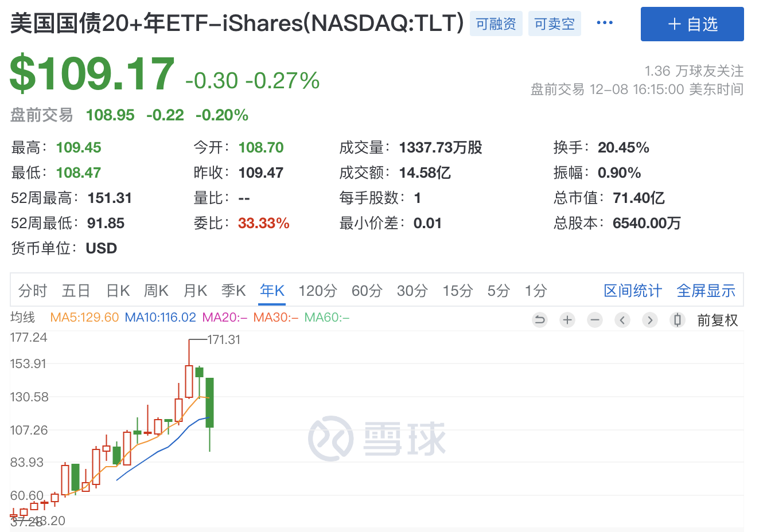
Task: Open the 60分 chart view
Action: pos(367,291)
